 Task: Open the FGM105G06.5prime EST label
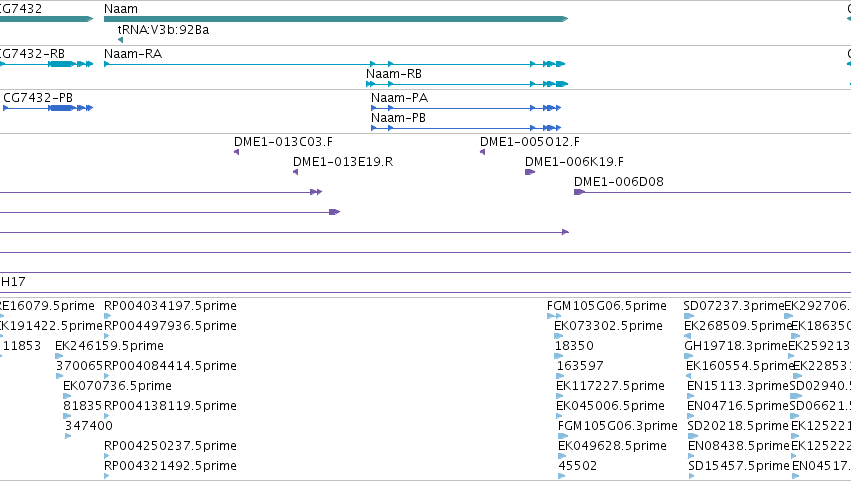click(x=607, y=306)
